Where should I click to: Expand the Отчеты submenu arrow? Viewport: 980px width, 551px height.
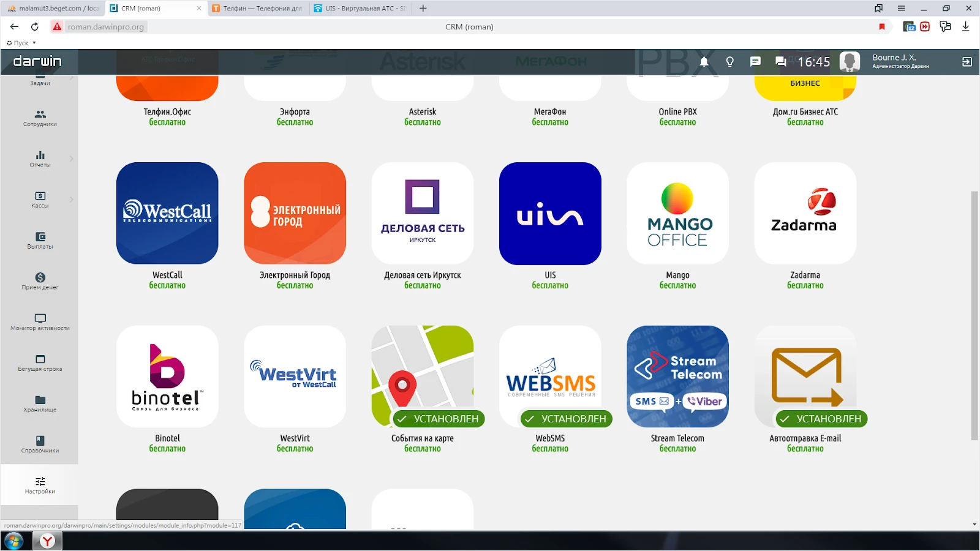coord(72,159)
